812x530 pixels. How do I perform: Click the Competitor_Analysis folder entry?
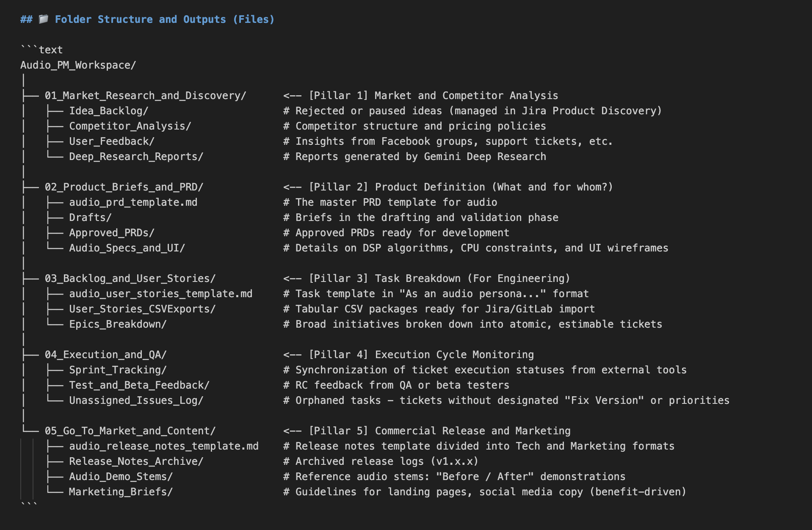[130, 126]
